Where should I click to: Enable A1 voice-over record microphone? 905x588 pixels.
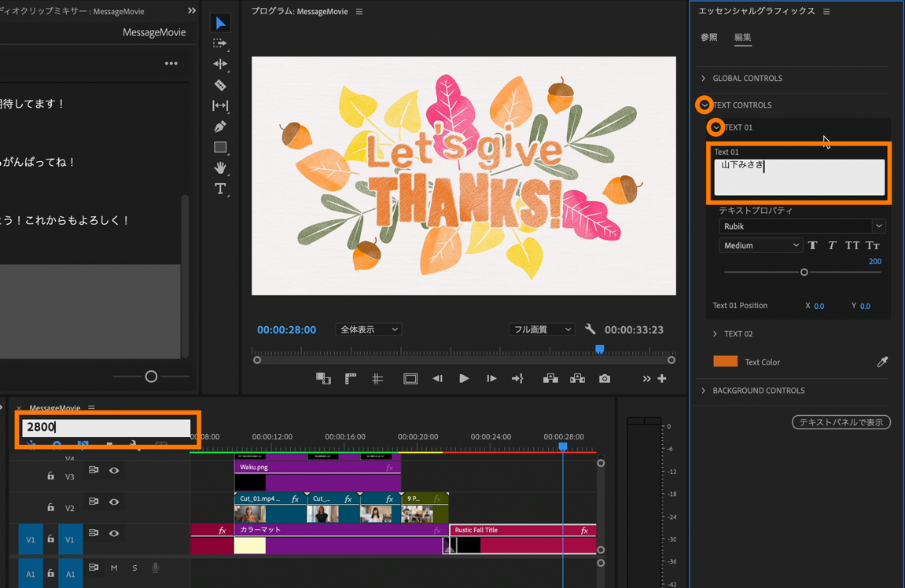155,568
